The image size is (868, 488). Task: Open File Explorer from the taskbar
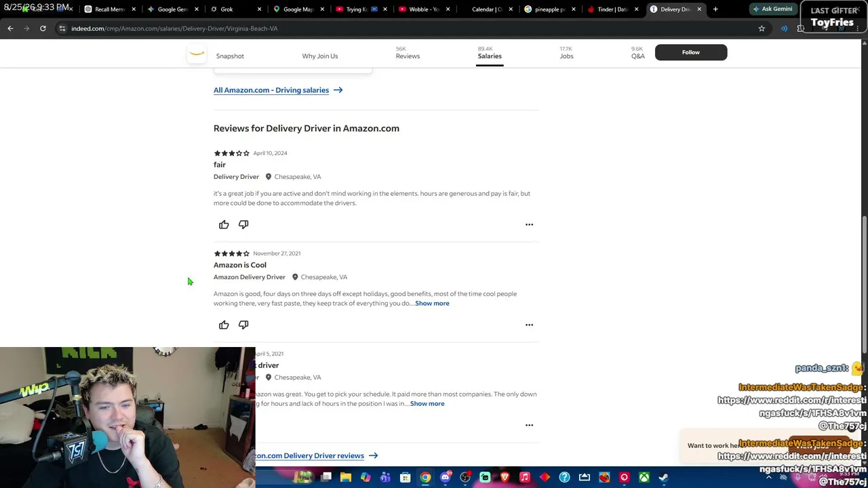[346, 478]
